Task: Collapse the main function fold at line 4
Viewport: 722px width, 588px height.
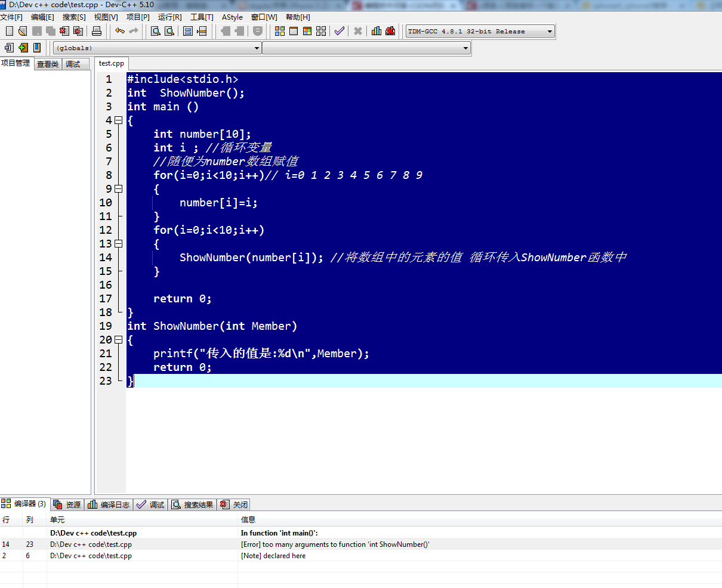Action: tap(118, 120)
